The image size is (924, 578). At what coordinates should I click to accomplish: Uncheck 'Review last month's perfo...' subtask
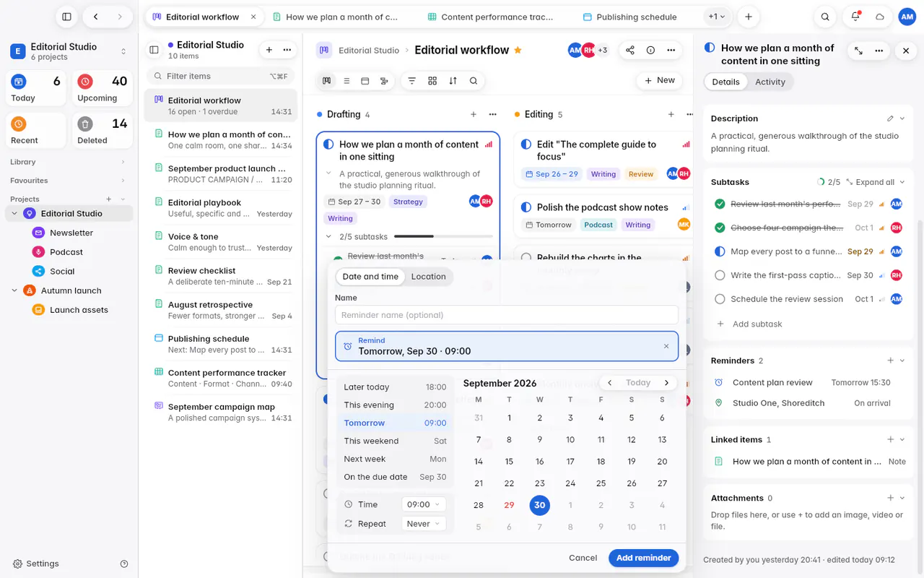[720, 204]
